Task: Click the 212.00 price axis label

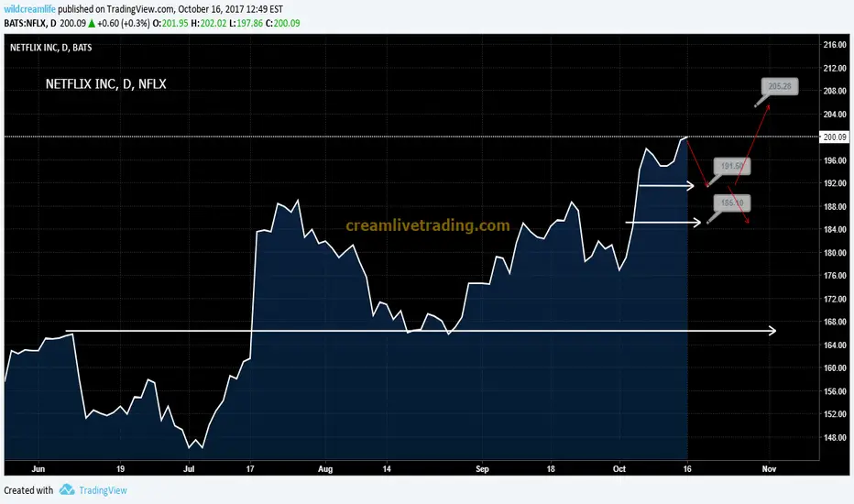Action: pyautogui.click(x=835, y=68)
